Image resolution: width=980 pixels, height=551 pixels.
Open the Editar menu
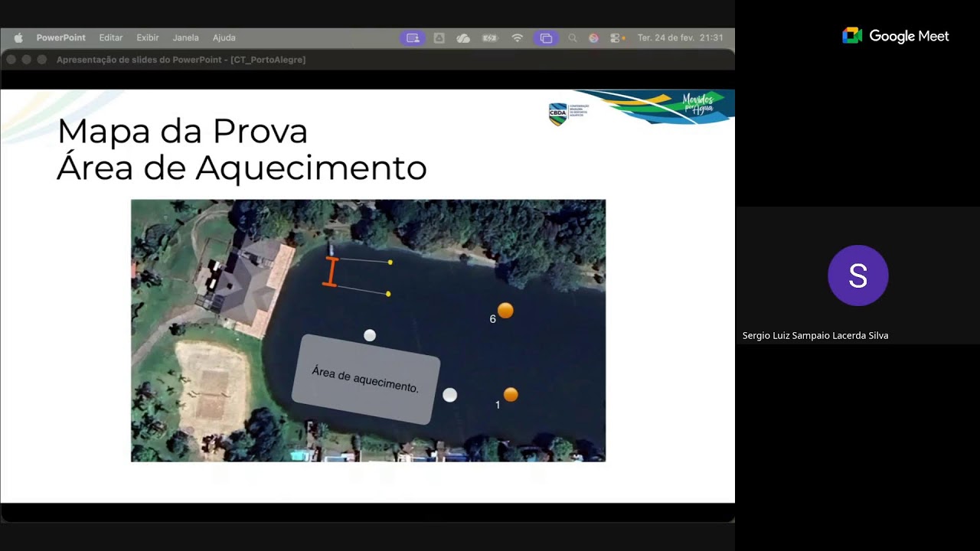coord(111,37)
